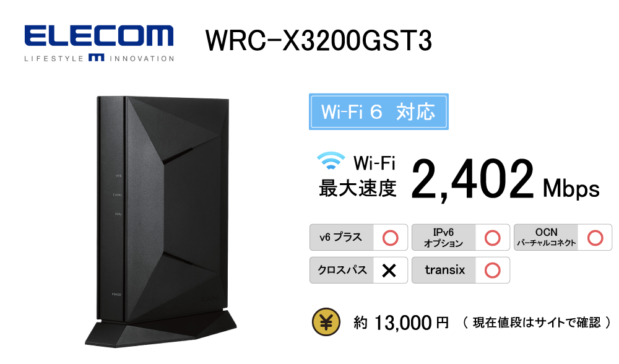619x364 pixels.
Task: Select the Wi-Fi 6 対応 blue badge
Action: pyautogui.click(x=379, y=111)
